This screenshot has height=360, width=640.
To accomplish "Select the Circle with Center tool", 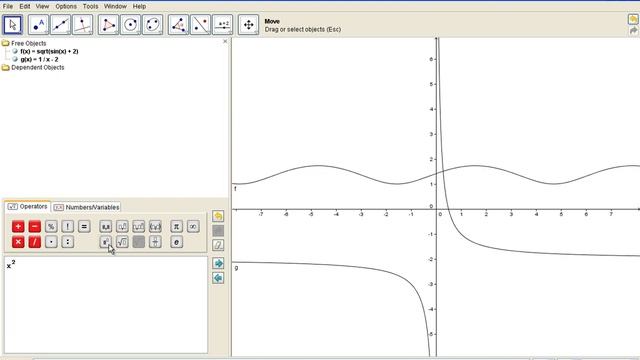I will point(130,25).
